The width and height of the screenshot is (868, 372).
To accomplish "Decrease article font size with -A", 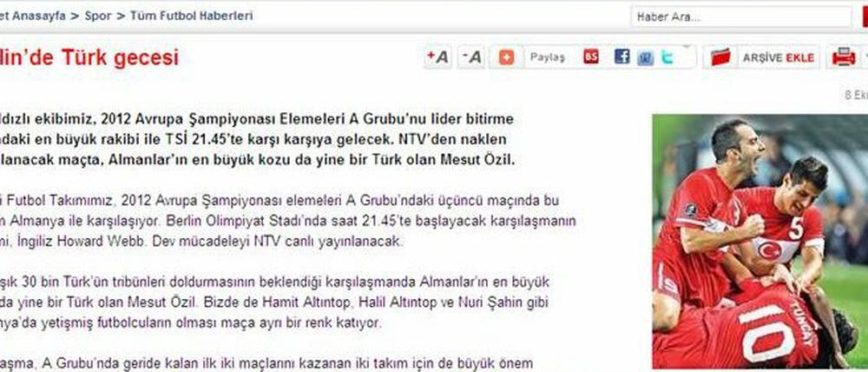I will [x=471, y=57].
